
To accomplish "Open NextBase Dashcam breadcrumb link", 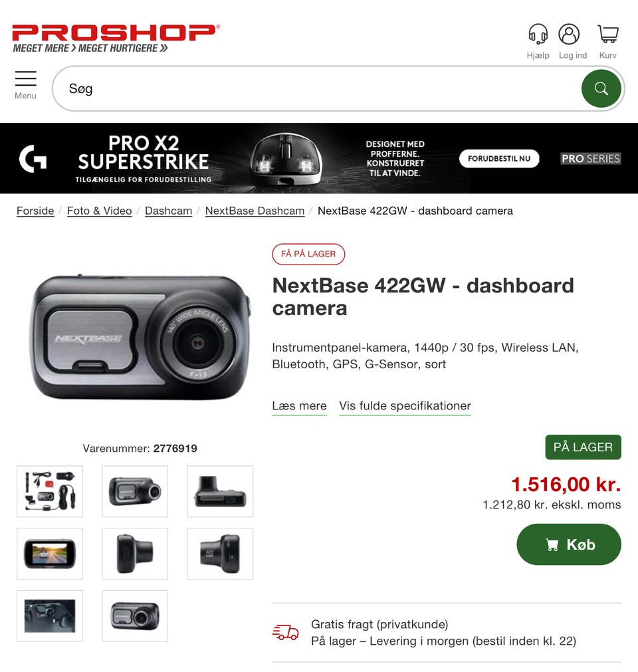I will coord(255,211).
